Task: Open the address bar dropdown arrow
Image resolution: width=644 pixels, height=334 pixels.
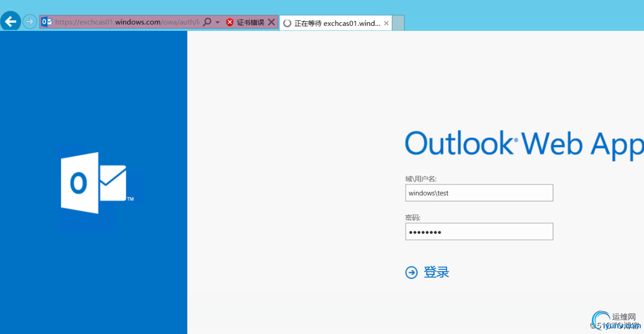Action: pos(217,22)
